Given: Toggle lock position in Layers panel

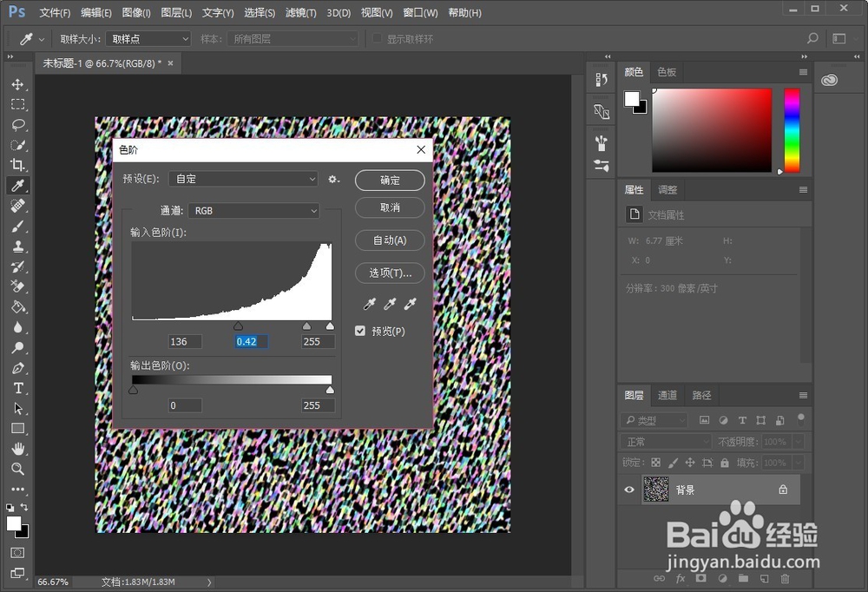Looking at the screenshot, I should tap(690, 463).
